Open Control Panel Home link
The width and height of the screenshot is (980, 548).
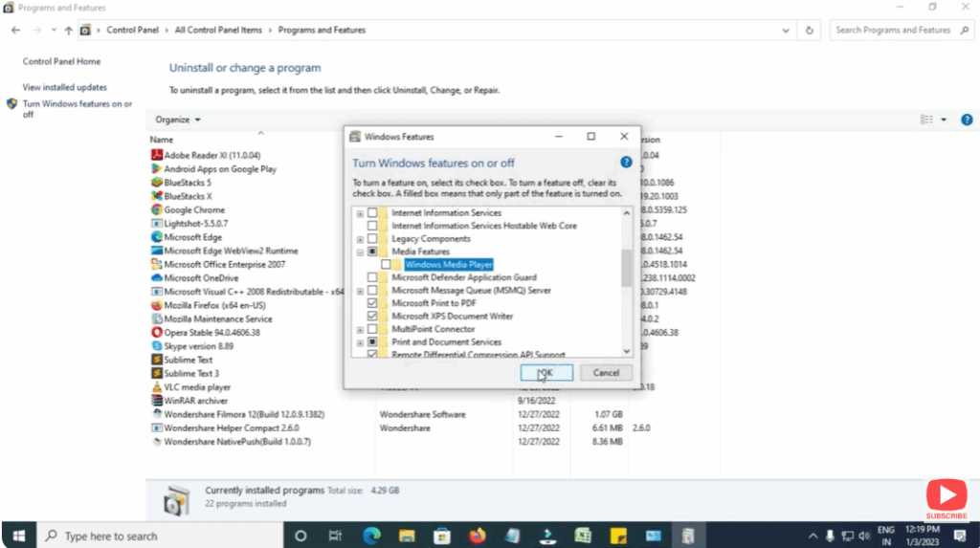[61, 61]
